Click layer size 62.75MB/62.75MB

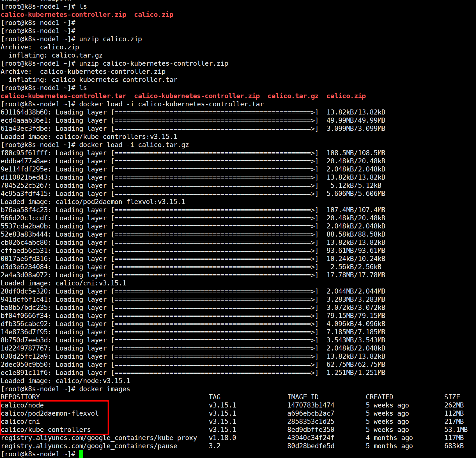(356, 365)
